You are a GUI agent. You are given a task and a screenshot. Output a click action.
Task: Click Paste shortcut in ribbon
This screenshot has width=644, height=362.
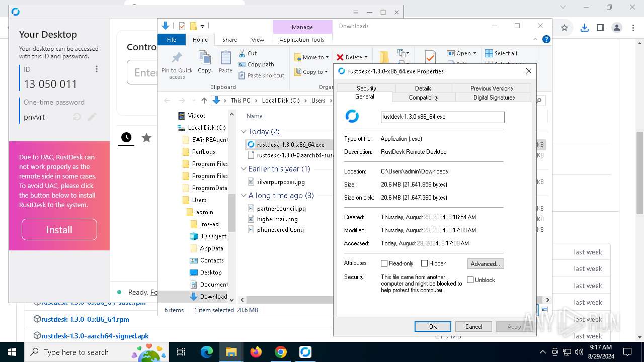click(261, 75)
